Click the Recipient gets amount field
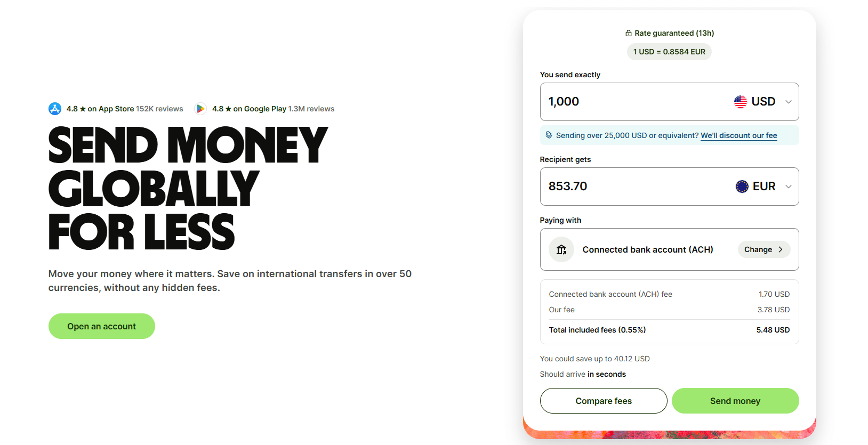868x445 pixels. tap(629, 187)
